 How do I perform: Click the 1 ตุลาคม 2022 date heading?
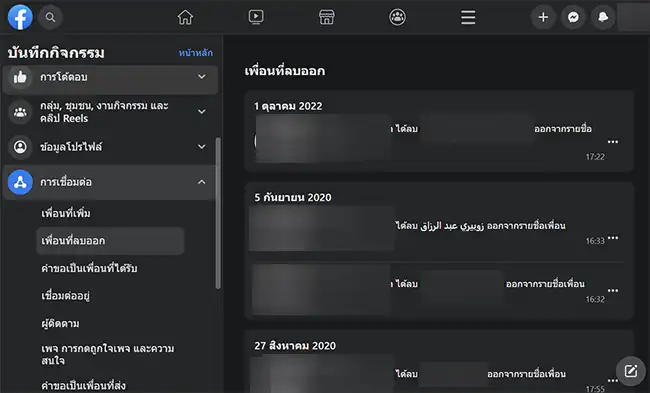pos(288,106)
